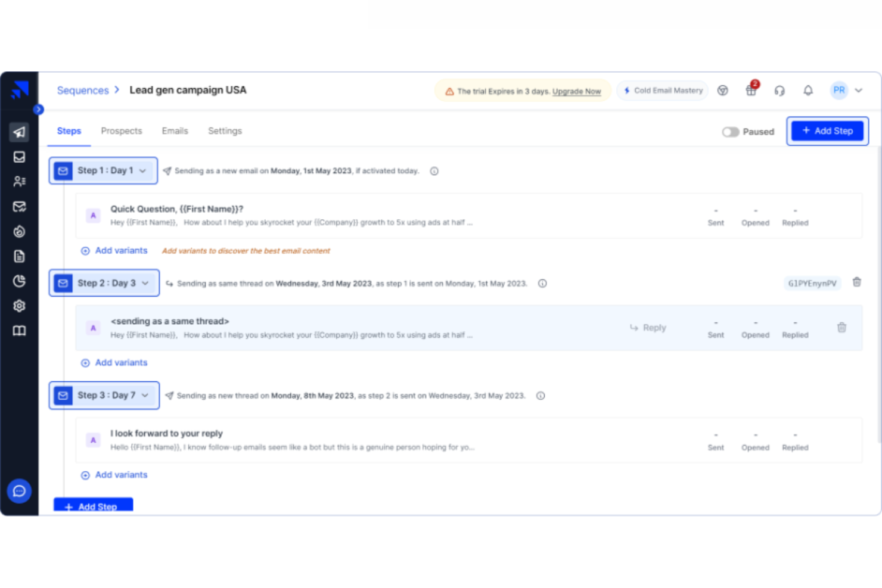Delete Step 2 using its trash icon
This screenshot has height=588, width=882.
click(857, 282)
